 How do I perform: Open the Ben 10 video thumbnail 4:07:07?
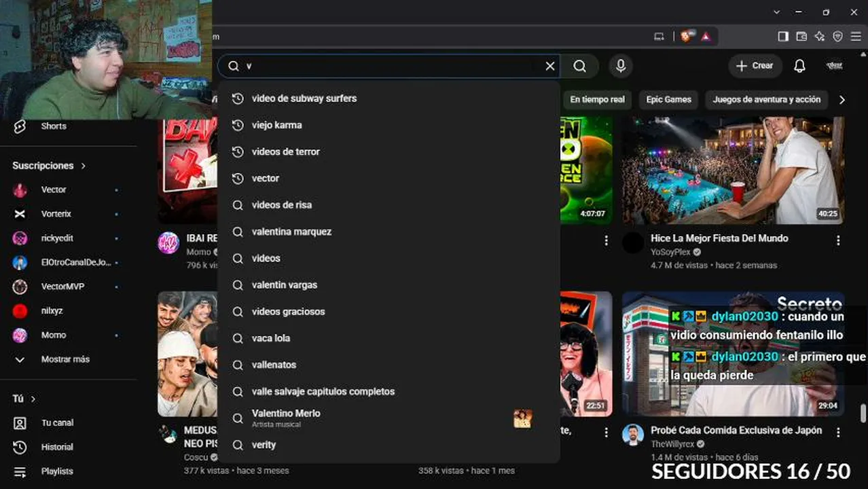click(587, 170)
